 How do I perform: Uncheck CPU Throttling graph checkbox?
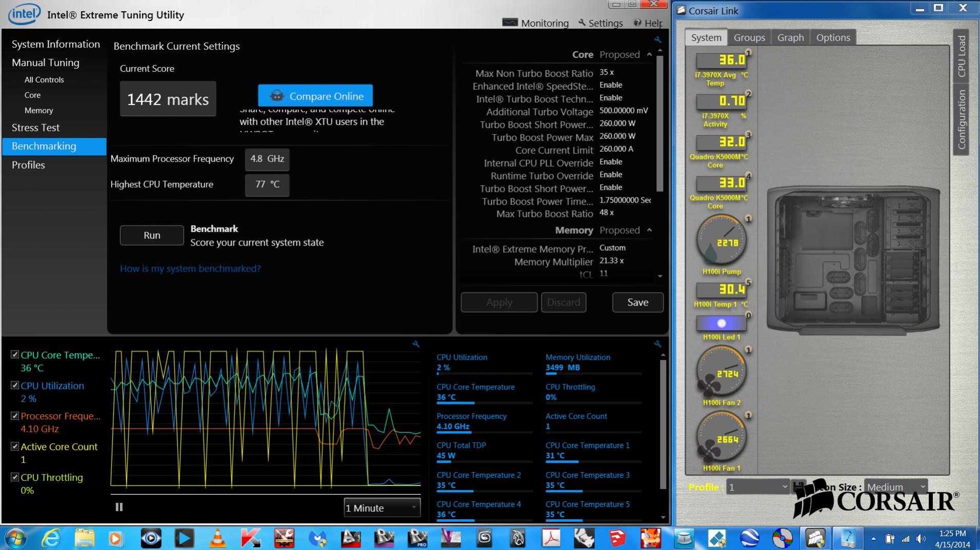[x=15, y=477]
